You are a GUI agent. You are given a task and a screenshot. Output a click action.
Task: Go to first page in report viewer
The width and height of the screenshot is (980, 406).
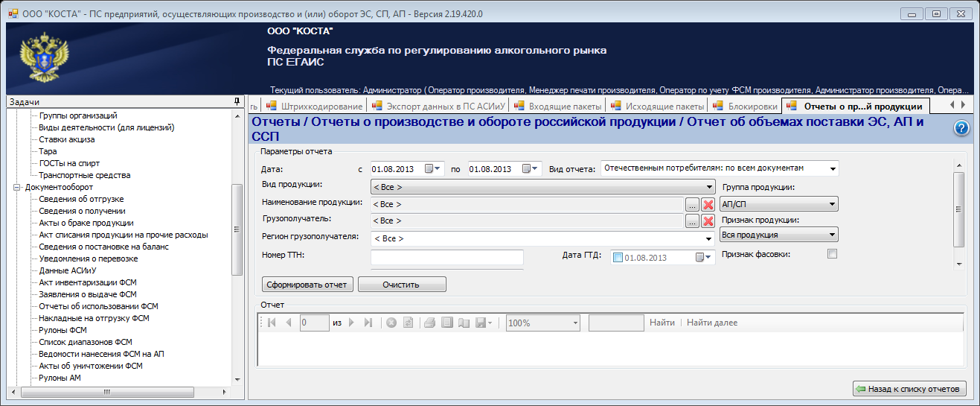point(271,323)
